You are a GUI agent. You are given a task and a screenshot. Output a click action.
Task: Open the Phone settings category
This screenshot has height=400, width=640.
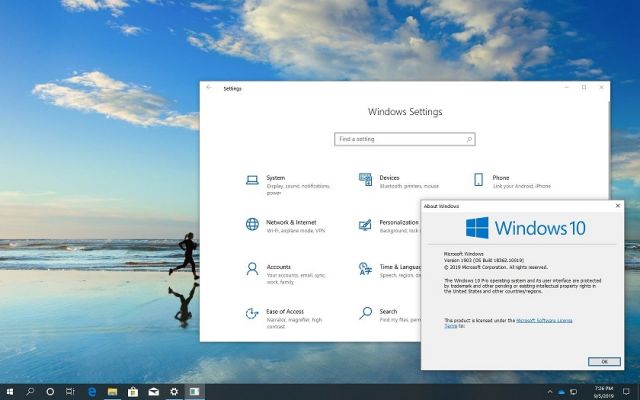pos(500,178)
